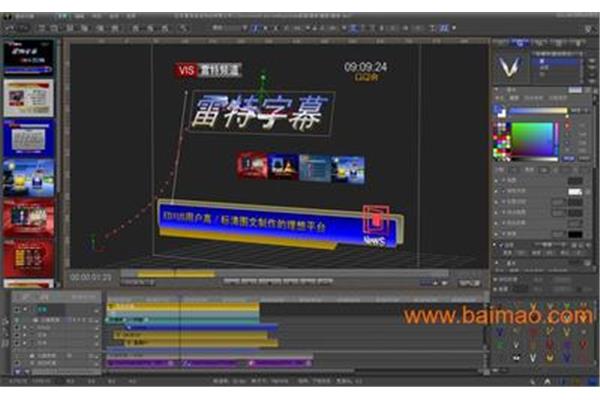Select the topmost yellow clip in the timeline

click(183, 307)
